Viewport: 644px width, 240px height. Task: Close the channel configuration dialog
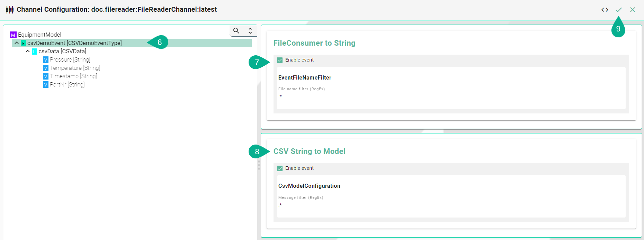tap(632, 10)
